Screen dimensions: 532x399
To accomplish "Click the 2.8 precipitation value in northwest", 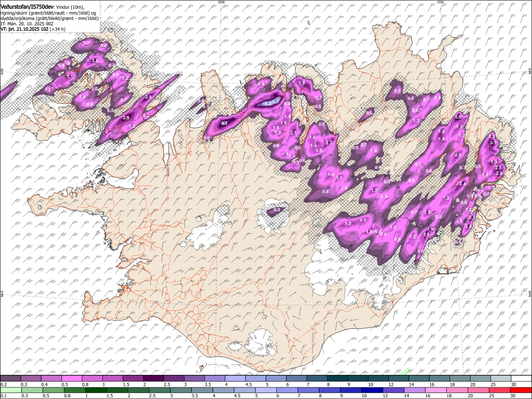I will [148, 97].
